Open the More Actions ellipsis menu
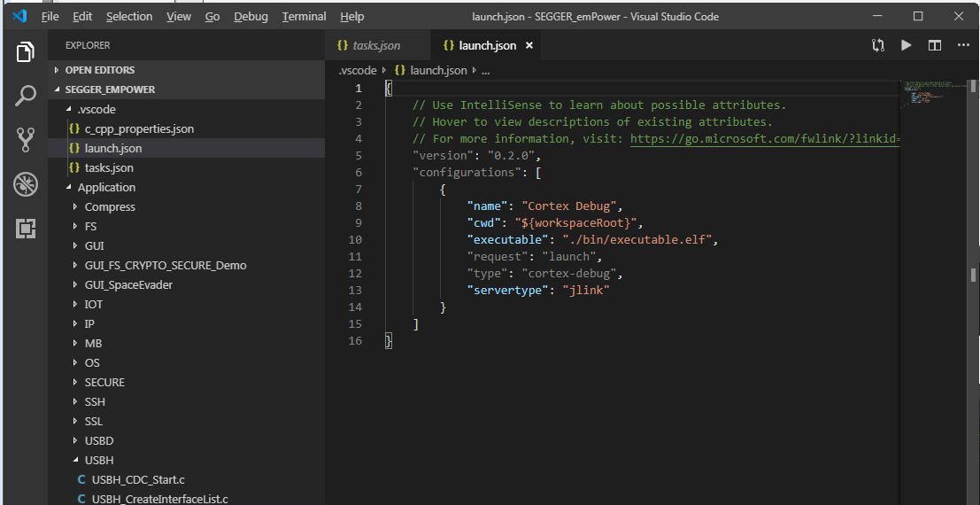Screen dimensions: 980x505 962,45
